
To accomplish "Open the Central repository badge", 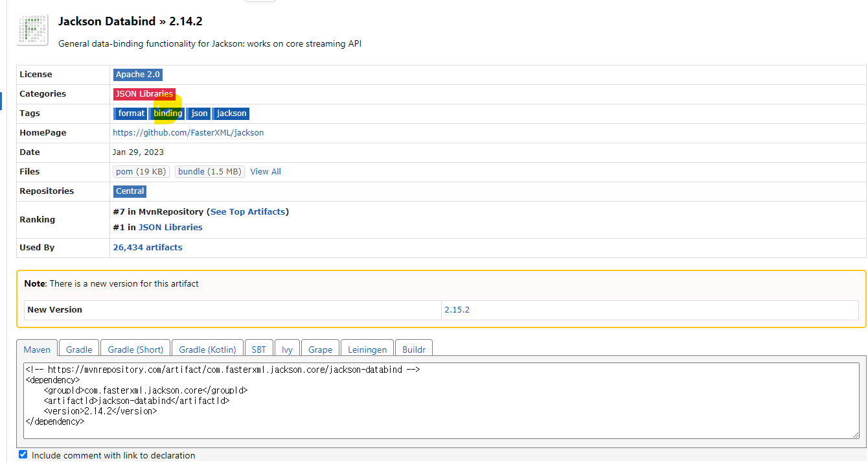I will pos(130,191).
